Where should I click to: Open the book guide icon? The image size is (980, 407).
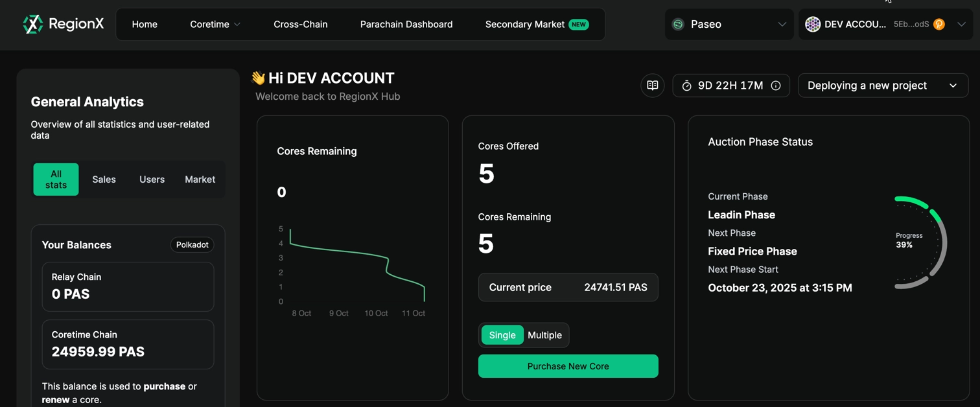652,86
